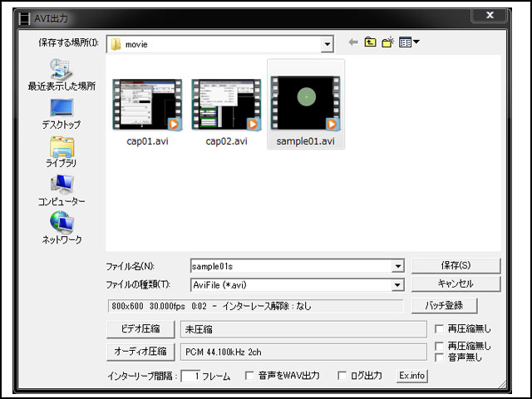Open Desktop (デスクトップ) in sidebar
Image resolution: width=532 pixels, height=399 pixels.
(x=62, y=114)
